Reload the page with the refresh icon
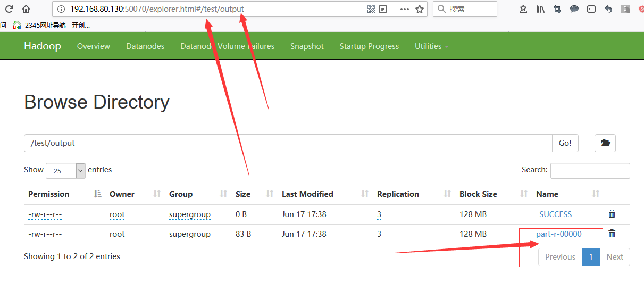Image resolution: width=644 pixels, height=290 pixels. tap(9, 9)
